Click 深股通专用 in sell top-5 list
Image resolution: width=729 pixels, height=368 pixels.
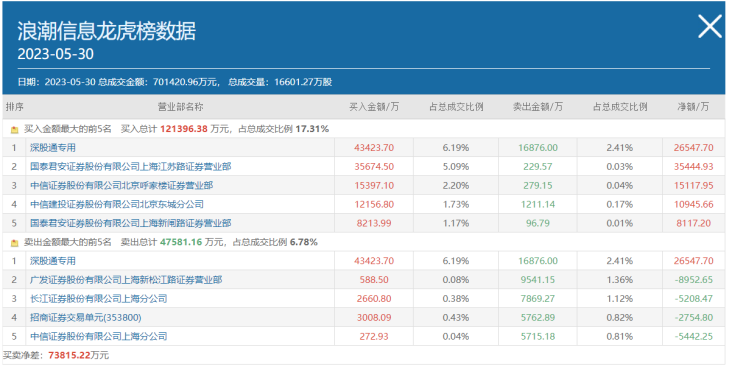click(x=53, y=261)
